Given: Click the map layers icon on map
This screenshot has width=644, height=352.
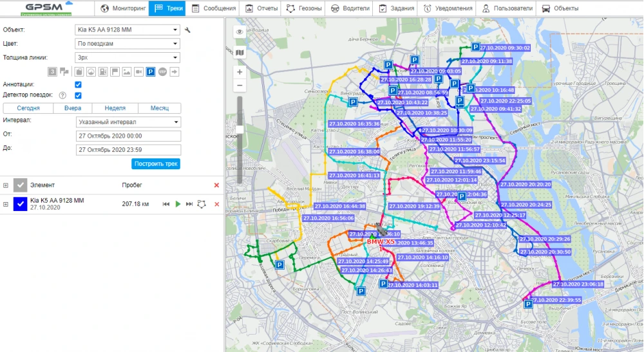Looking at the screenshot, I should point(240,53).
